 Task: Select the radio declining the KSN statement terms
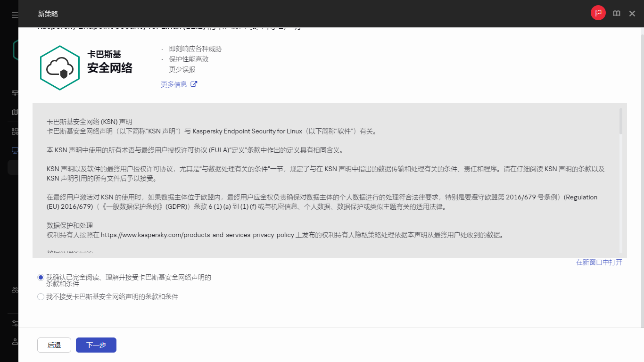point(41,296)
